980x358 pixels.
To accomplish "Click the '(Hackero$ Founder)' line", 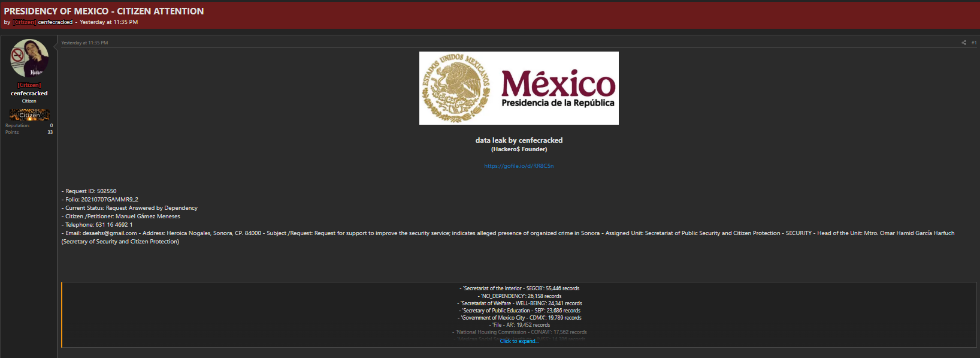I will pyautogui.click(x=519, y=149).
